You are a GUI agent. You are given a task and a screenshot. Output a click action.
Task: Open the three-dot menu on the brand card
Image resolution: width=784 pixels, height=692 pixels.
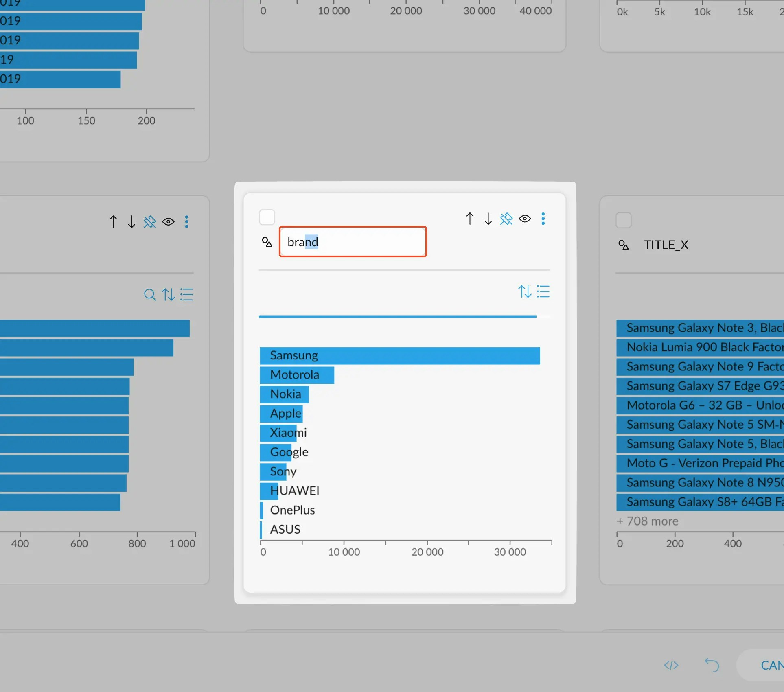point(543,219)
